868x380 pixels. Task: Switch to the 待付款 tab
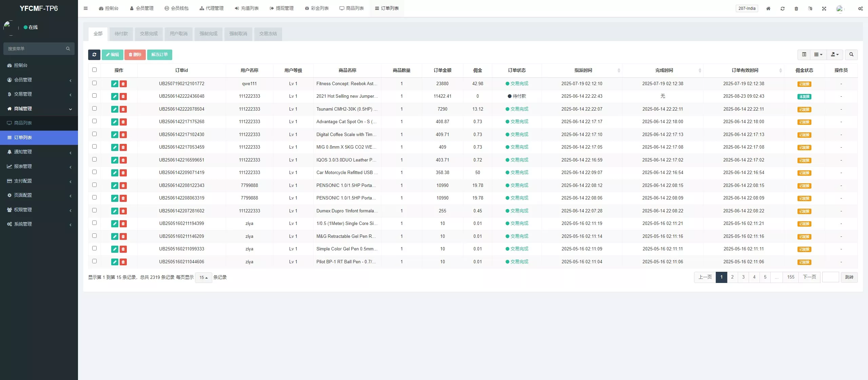pos(121,34)
